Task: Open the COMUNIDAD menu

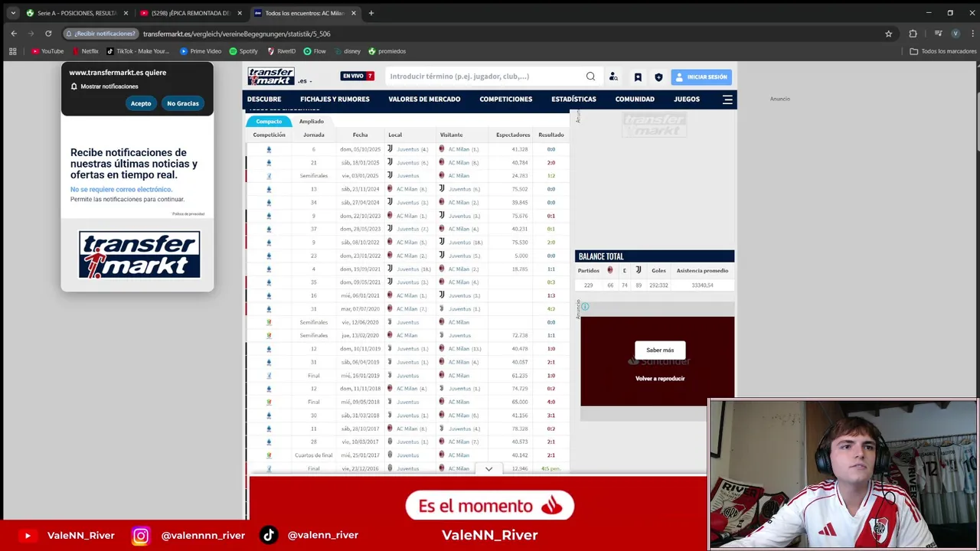Action: click(635, 99)
